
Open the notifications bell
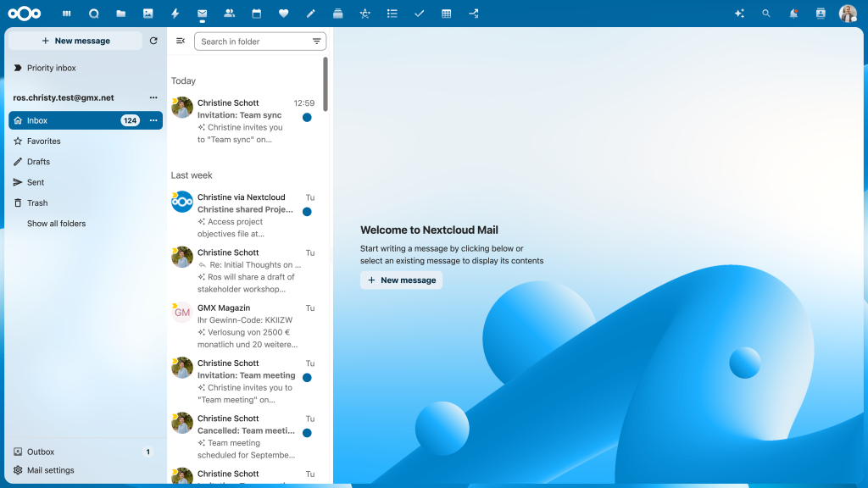click(x=792, y=13)
